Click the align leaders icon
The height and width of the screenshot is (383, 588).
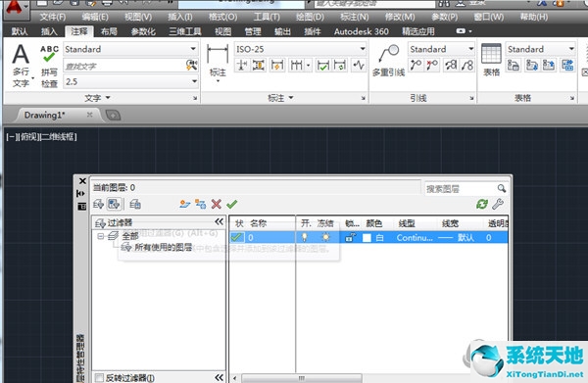coord(451,66)
